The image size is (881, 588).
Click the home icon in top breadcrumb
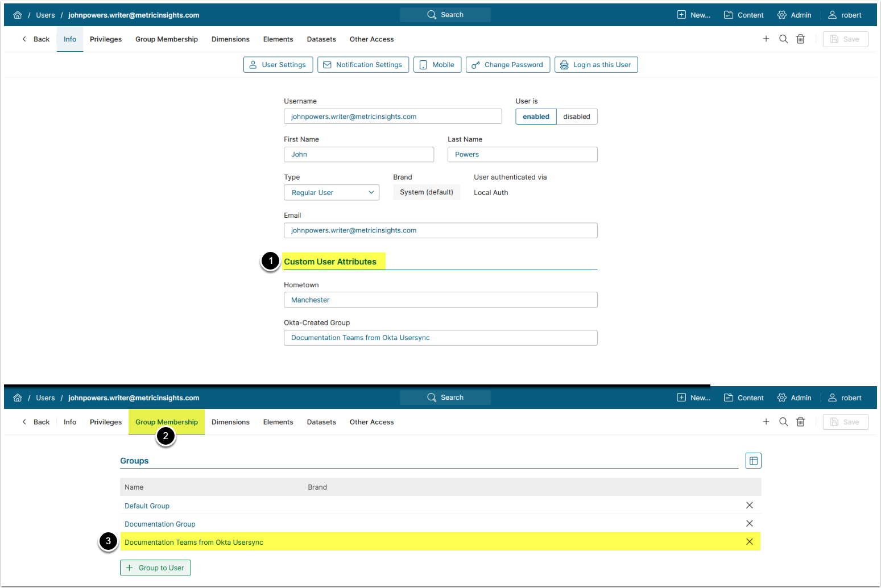18,15
